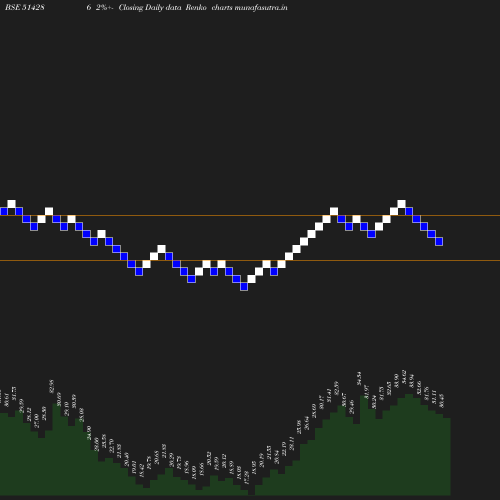Click the 18.42 price label
The height and width of the screenshot is (500, 500).
tap(142, 471)
